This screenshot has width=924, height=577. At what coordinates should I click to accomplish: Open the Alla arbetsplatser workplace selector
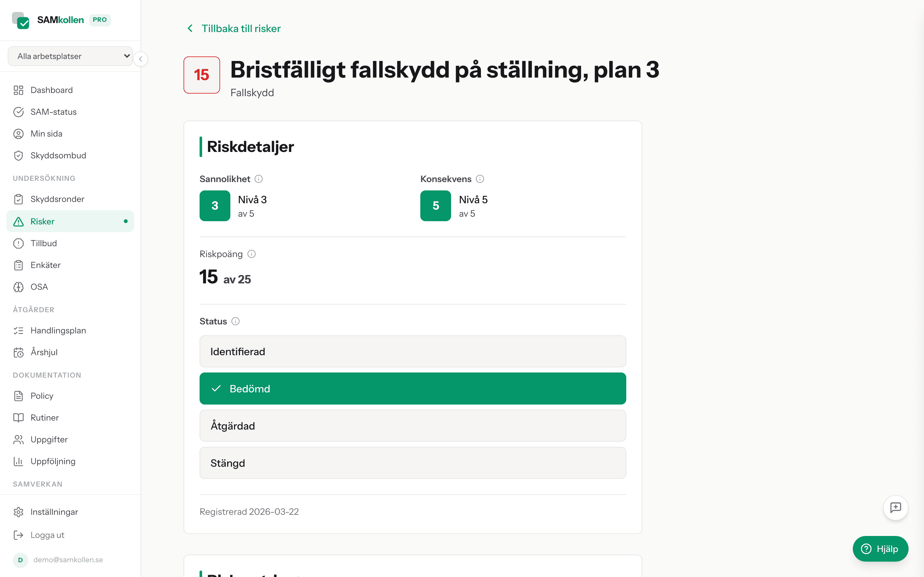click(x=70, y=56)
